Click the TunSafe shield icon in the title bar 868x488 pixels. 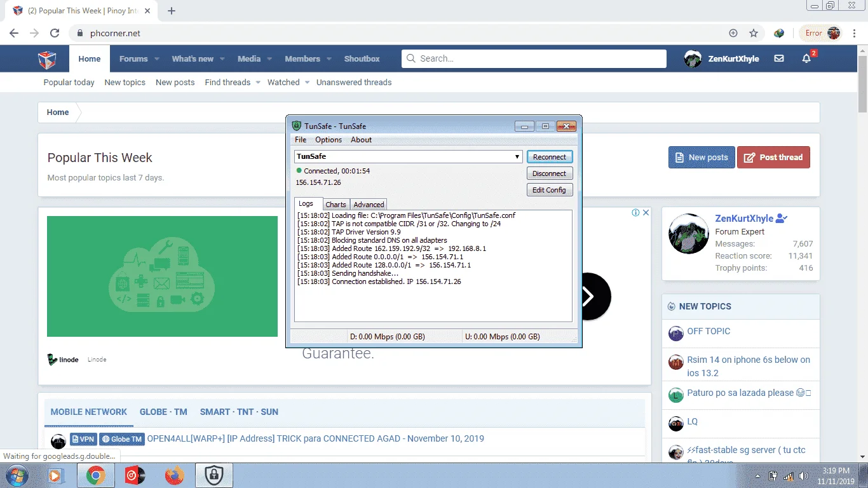296,126
